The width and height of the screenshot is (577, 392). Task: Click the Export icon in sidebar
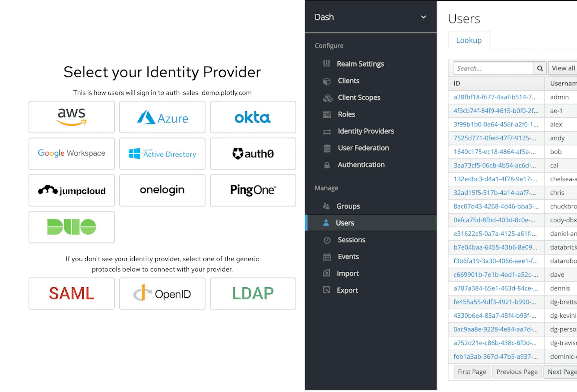(x=326, y=290)
